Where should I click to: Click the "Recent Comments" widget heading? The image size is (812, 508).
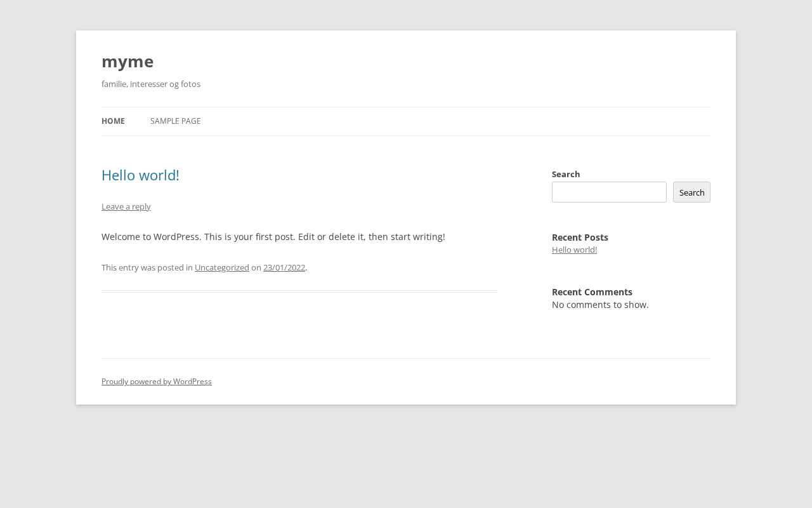click(x=592, y=292)
